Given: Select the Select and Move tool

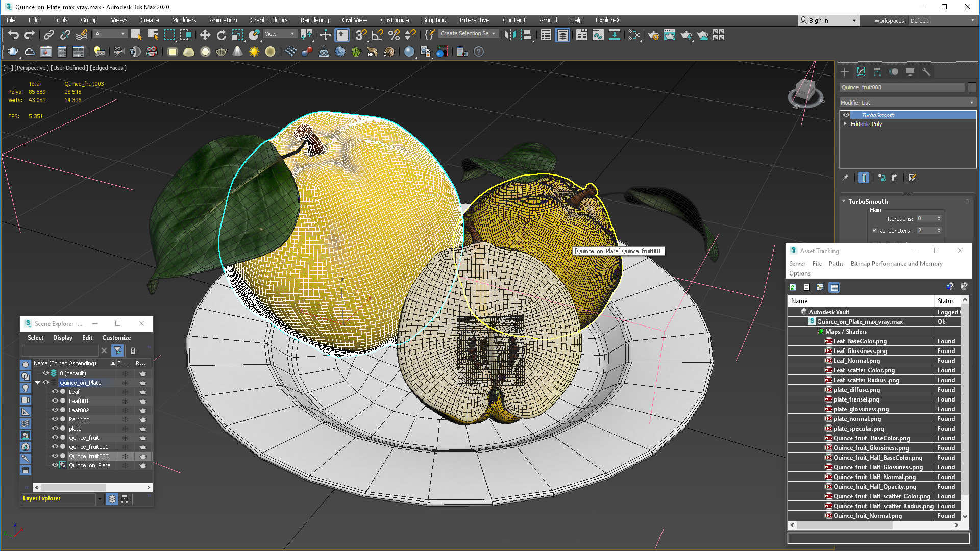Looking at the screenshot, I should tap(205, 35).
